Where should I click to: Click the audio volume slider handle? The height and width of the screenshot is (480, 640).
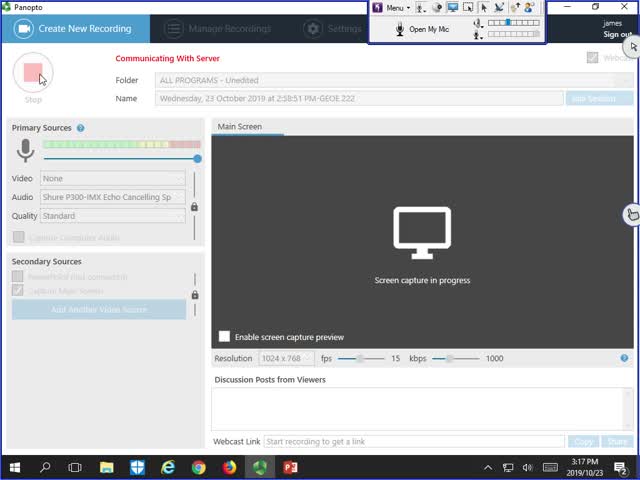[198, 159]
